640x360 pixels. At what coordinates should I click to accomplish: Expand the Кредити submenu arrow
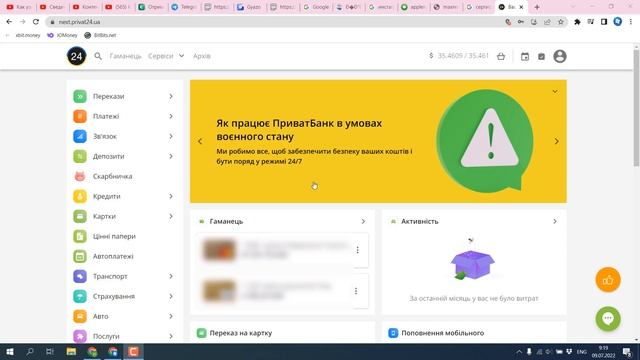point(171,196)
